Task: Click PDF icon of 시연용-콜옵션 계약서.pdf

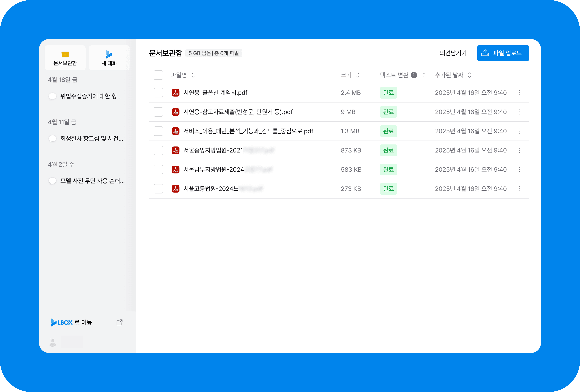Action: pyautogui.click(x=175, y=93)
